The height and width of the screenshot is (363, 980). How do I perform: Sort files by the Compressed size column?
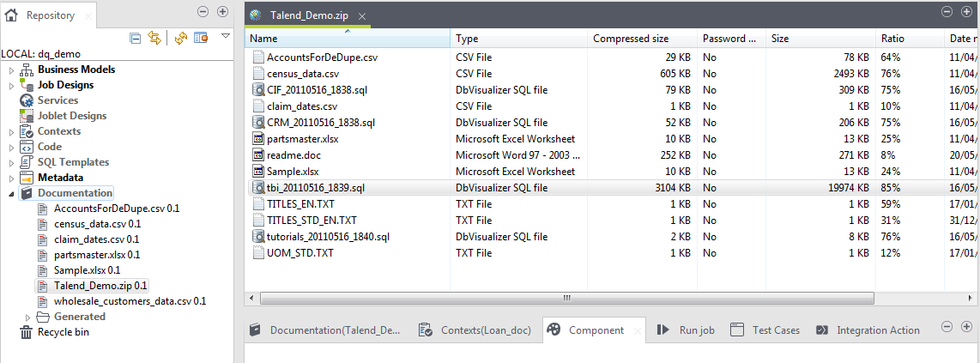coord(631,39)
